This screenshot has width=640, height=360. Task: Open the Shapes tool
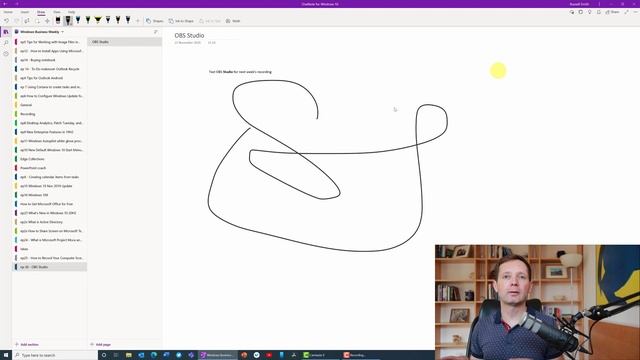155,21
